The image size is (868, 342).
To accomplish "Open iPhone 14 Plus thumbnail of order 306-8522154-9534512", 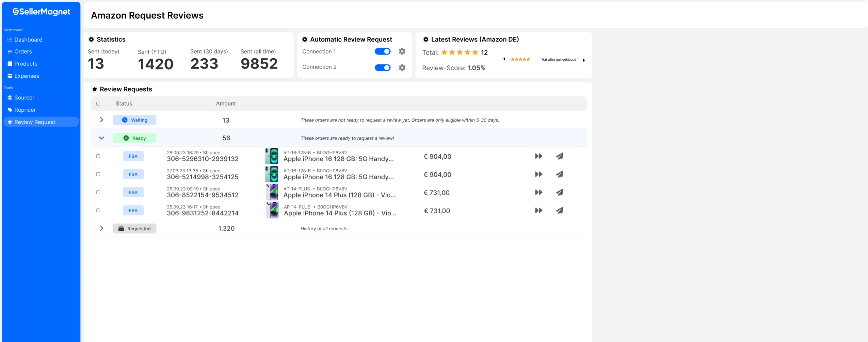I will 272,192.
